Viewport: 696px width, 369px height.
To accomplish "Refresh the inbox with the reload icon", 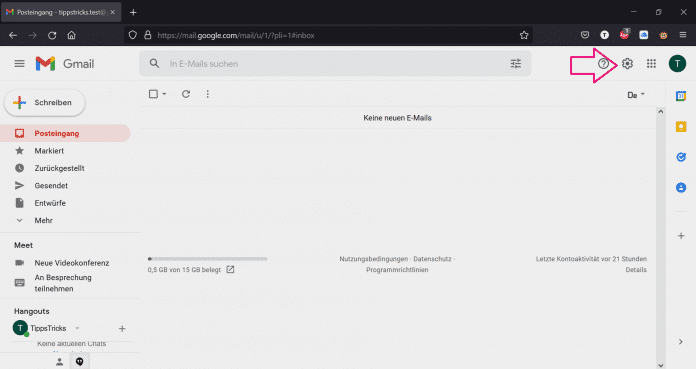I will click(x=186, y=94).
